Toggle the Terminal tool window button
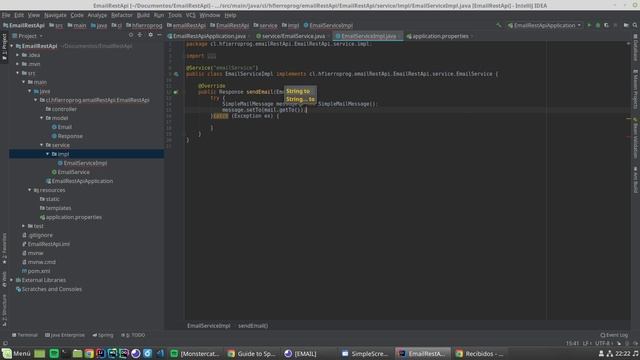This screenshot has width=640, height=360. point(25,335)
